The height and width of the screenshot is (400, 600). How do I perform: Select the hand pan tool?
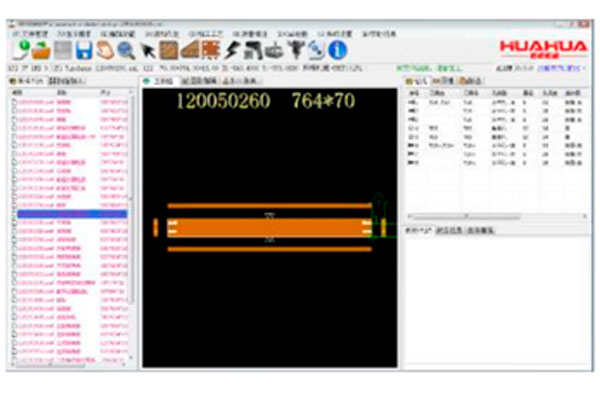point(105,51)
